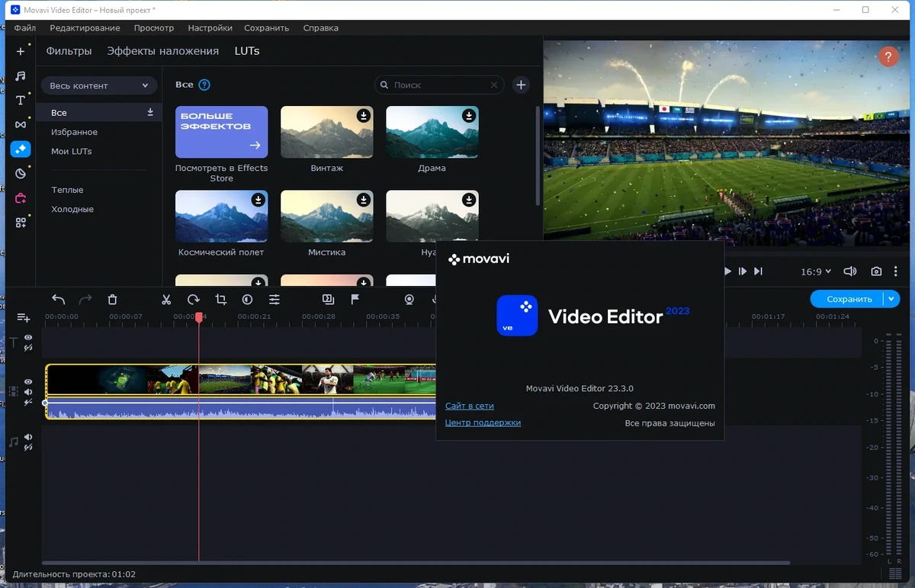Open the Effects magic wand tab
The image size is (915, 588).
coord(21,149)
